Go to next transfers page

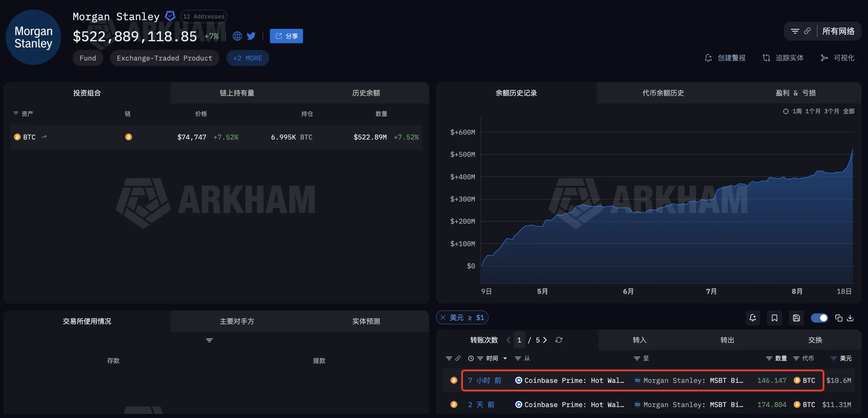[545, 340]
